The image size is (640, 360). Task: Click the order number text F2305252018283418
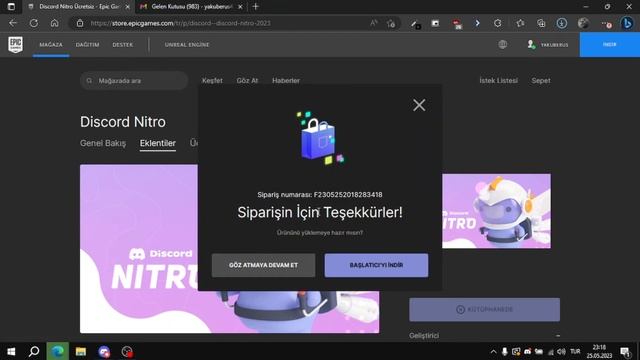click(348, 195)
